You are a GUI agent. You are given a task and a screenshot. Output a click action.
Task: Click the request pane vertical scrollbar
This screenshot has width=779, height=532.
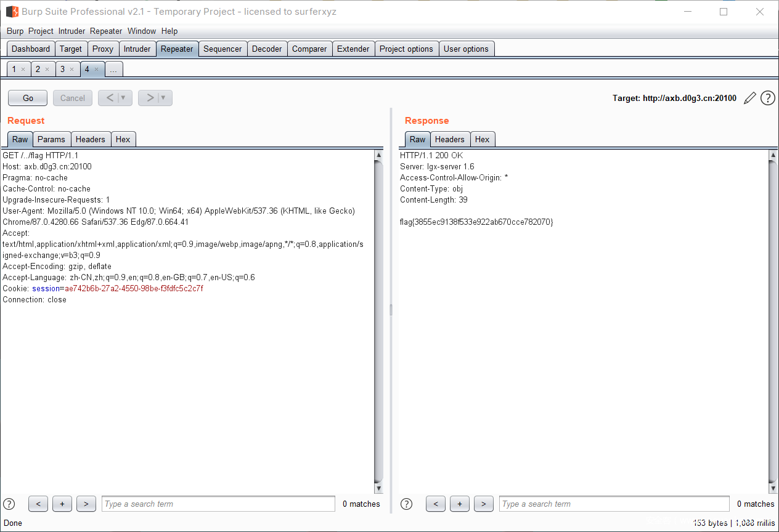(x=379, y=321)
